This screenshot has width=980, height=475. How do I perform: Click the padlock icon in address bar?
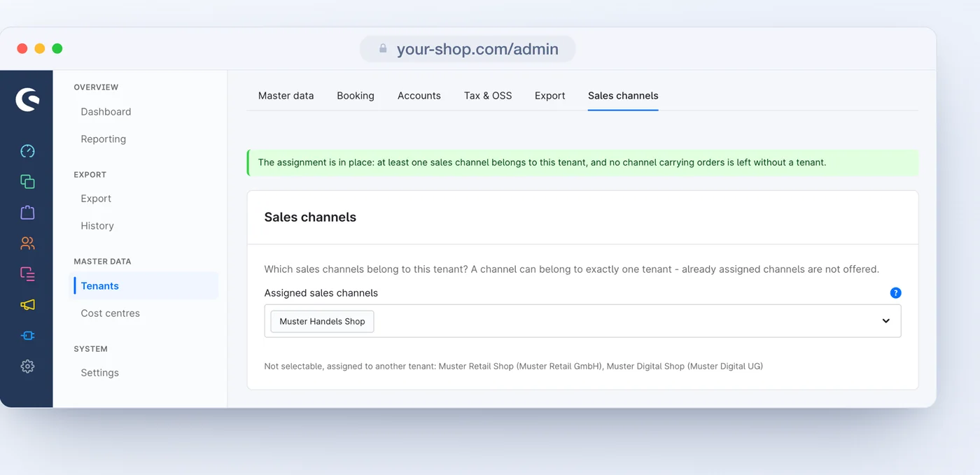[383, 49]
